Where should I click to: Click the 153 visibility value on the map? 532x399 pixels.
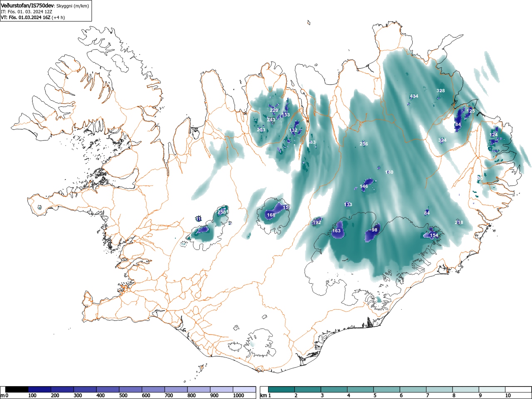click(286, 115)
